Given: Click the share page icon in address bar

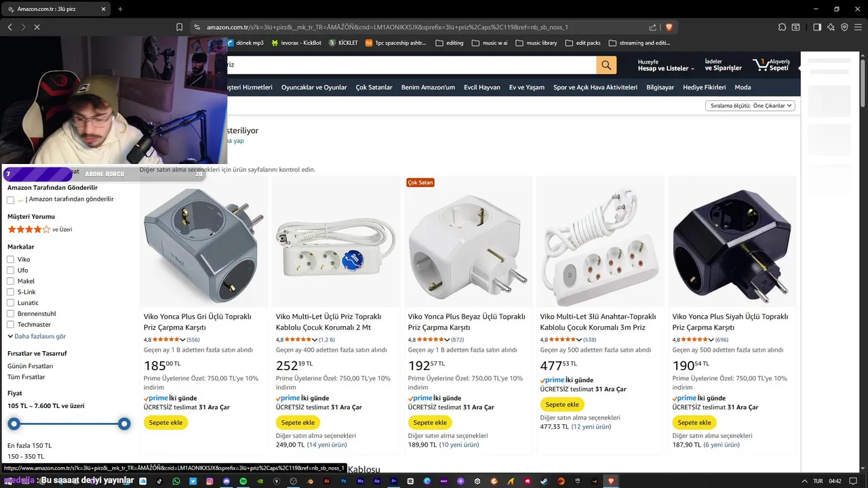Looking at the screenshot, I should coord(652,27).
